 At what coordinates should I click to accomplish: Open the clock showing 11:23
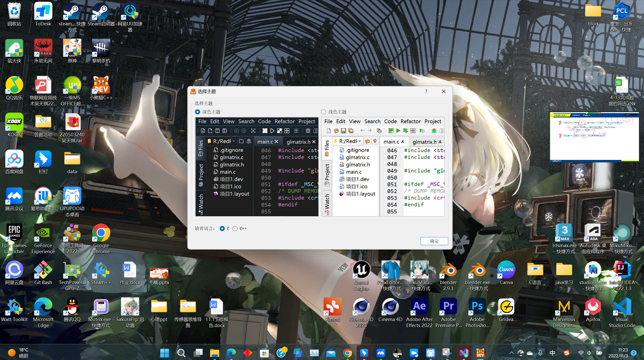pos(618,353)
